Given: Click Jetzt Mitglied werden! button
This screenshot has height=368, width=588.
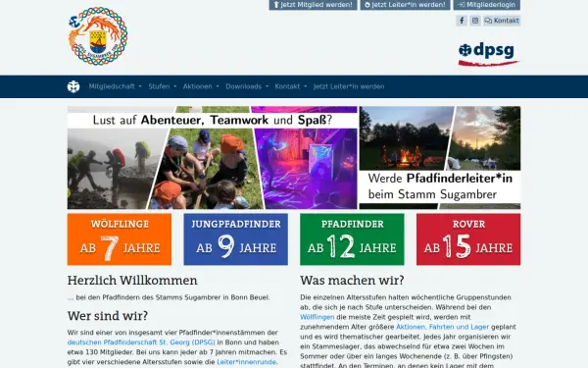Looking at the screenshot, I should 313,5.
